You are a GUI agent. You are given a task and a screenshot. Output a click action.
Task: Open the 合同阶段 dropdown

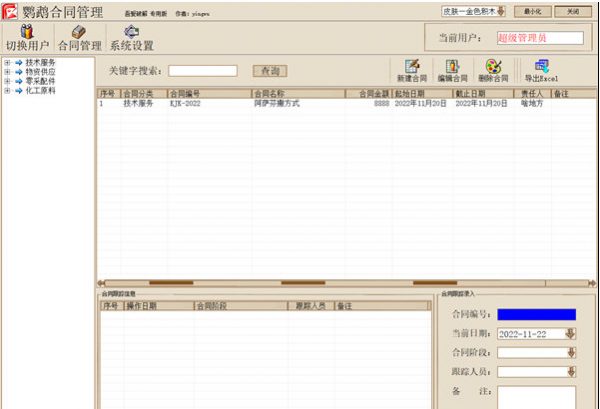(x=571, y=352)
